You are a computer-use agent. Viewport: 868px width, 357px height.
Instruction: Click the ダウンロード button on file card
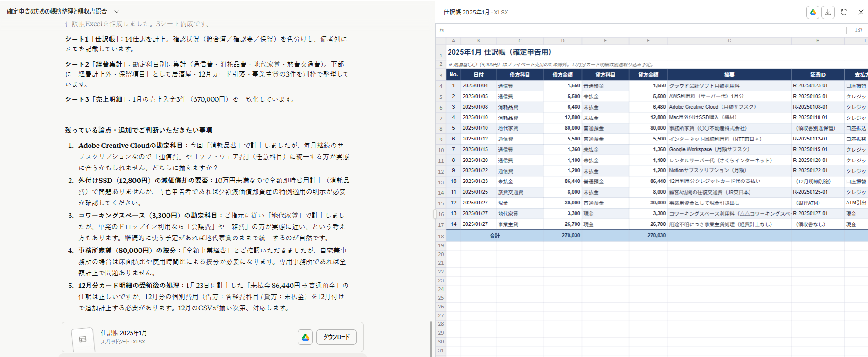pos(336,337)
